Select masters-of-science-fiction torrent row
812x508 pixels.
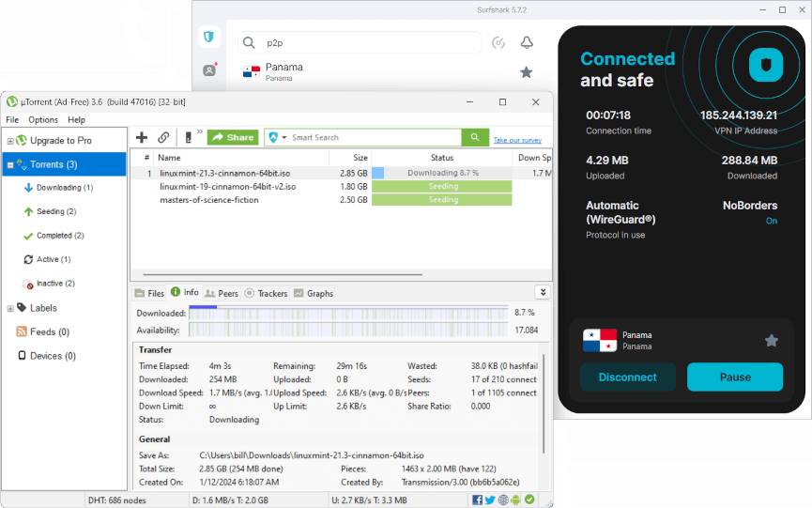(341, 200)
